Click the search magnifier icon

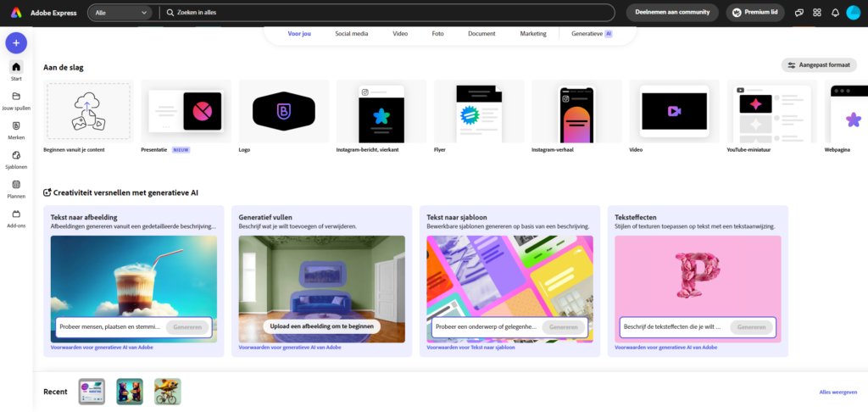click(x=170, y=12)
